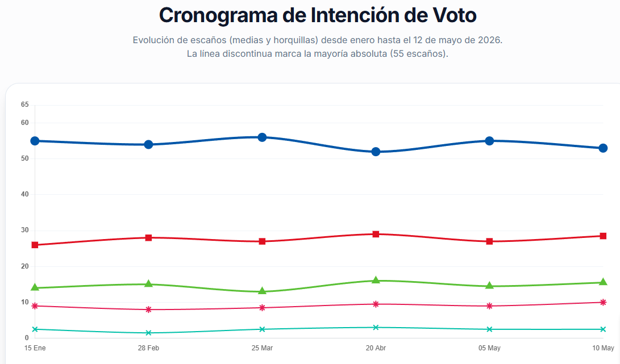Select blue circle point at 10 May
620x364 pixels.
click(603, 148)
